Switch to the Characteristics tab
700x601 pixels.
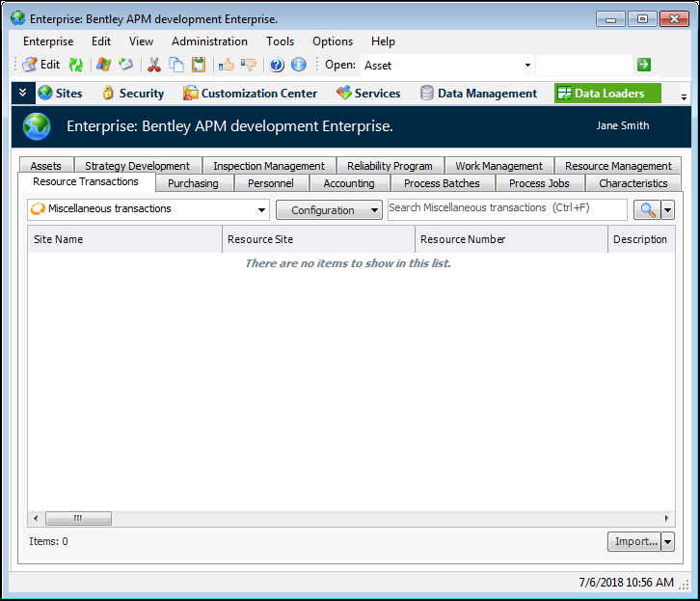633,183
